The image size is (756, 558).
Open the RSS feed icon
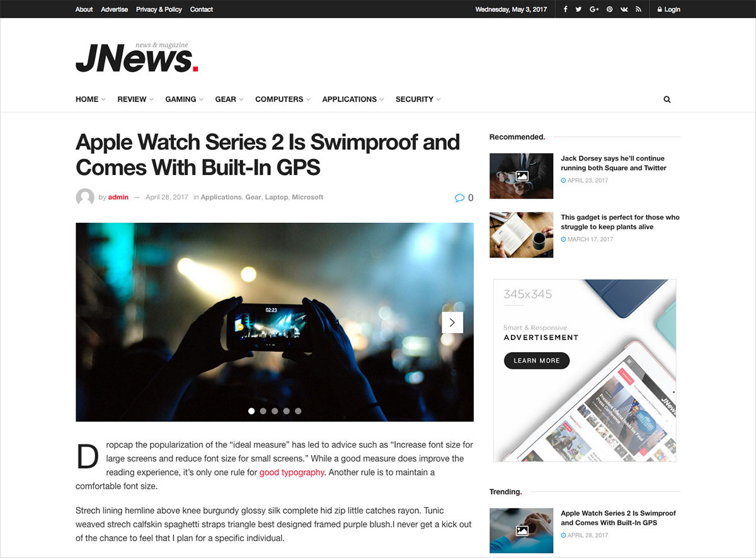638,9
